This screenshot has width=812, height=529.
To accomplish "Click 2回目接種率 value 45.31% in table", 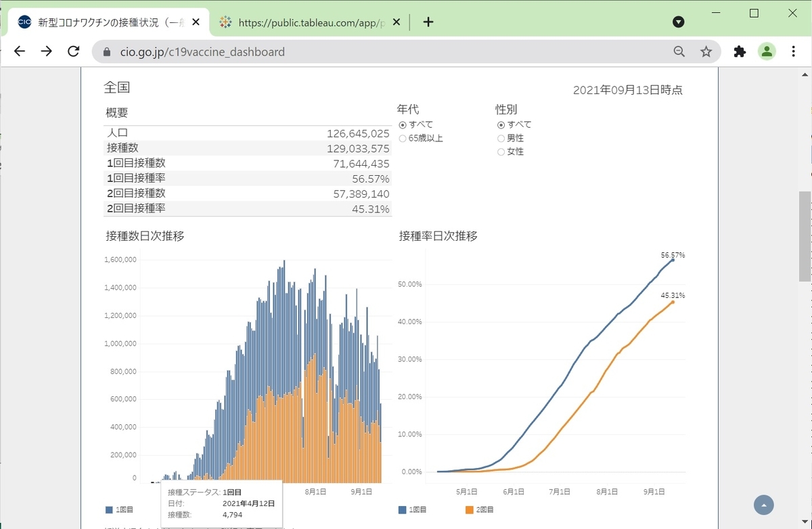I will (371, 209).
